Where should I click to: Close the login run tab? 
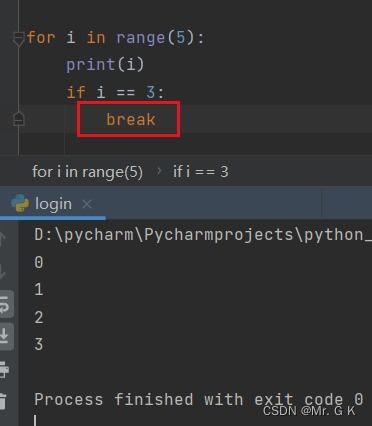click(87, 204)
